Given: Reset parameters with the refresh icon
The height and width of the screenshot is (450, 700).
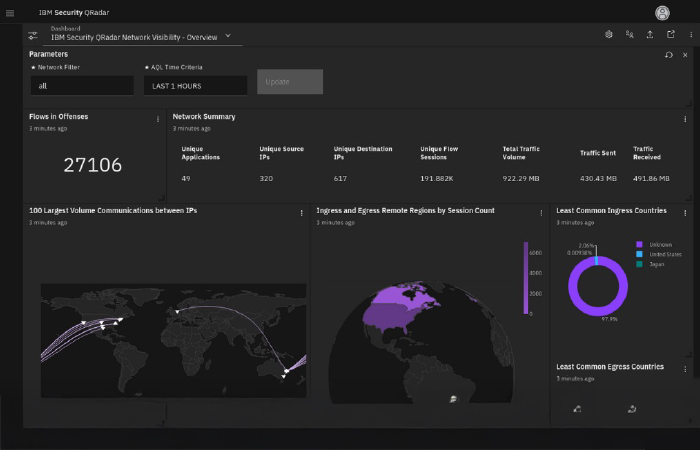Looking at the screenshot, I should pyautogui.click(x=669, y=55).
